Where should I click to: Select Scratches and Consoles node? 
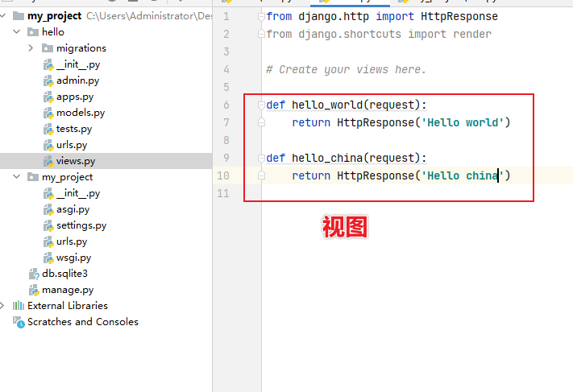pyautogui.click(x=82, y=322)
